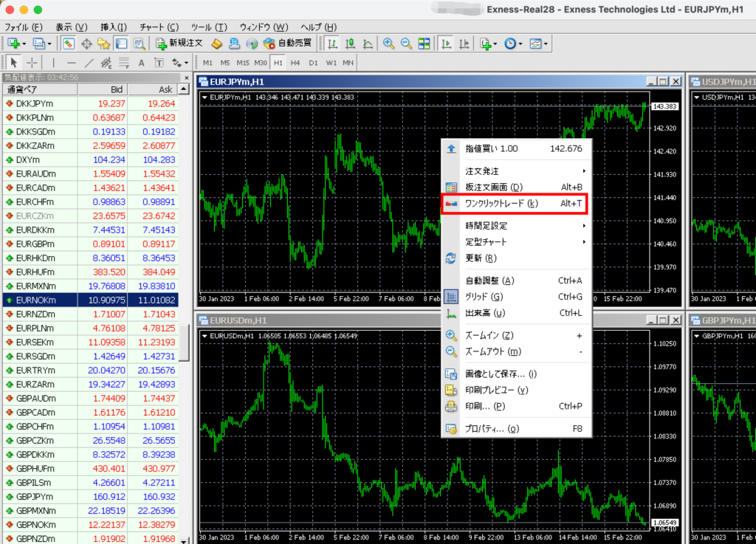Toggle グリッド grid in the context menu
The height and width of the screenshot is (544, 756).
516,297
